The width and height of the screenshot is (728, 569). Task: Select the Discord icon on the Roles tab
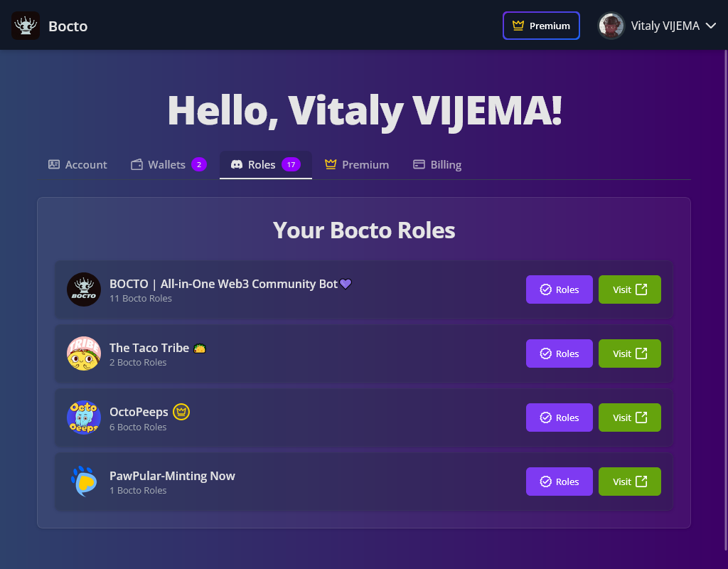tap(237, 164)
